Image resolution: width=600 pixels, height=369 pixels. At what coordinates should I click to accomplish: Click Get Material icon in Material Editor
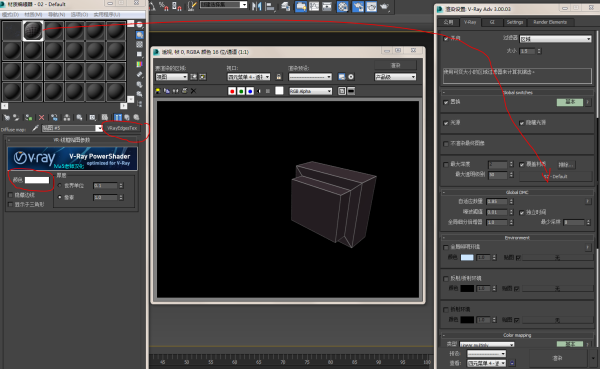[x=7, y=118]
